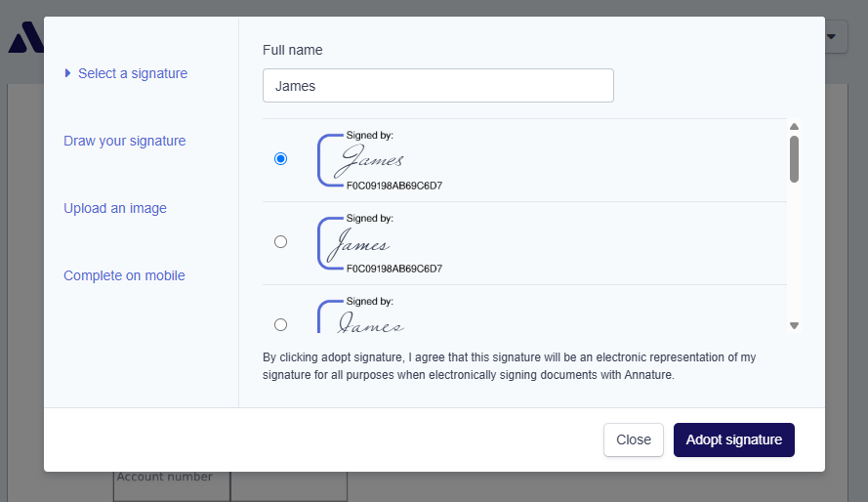Click the Close button
Viewport: 868px width, 502px height.
(634, 440)
